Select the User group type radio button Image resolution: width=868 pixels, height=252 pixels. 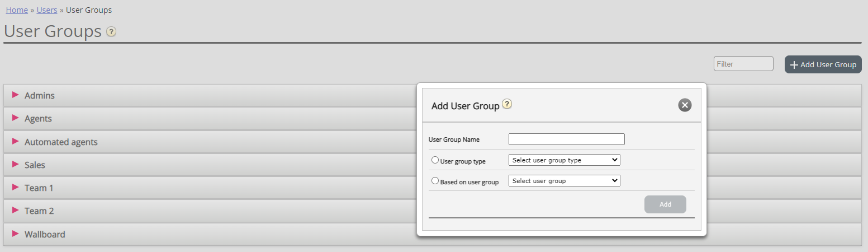(x=435, y=160)
